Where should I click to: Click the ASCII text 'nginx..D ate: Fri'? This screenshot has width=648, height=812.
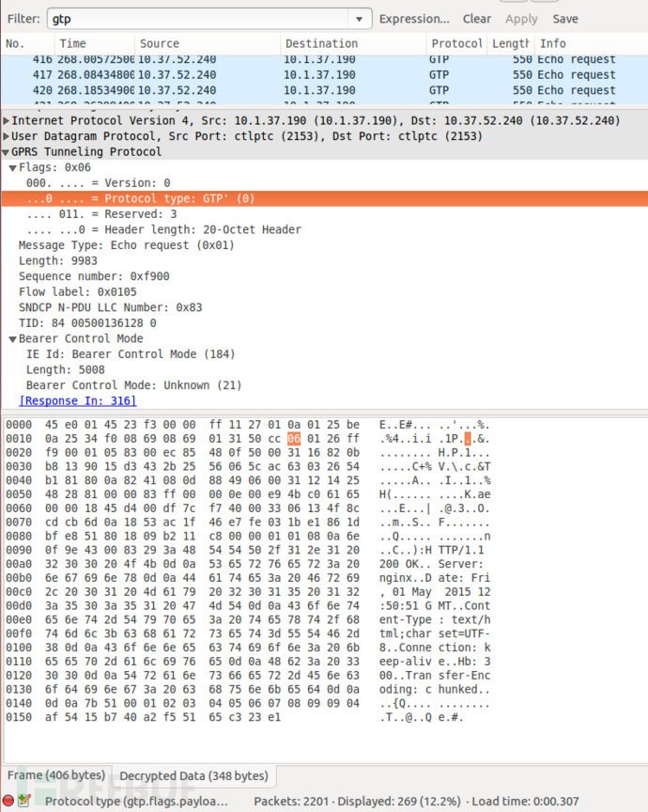tap(434, 578)
